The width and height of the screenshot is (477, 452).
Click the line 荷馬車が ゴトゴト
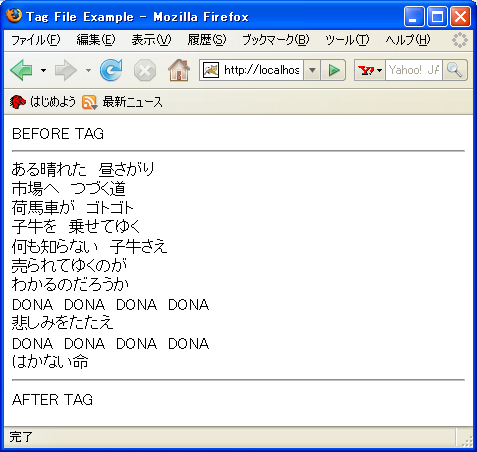pos(73,208)
